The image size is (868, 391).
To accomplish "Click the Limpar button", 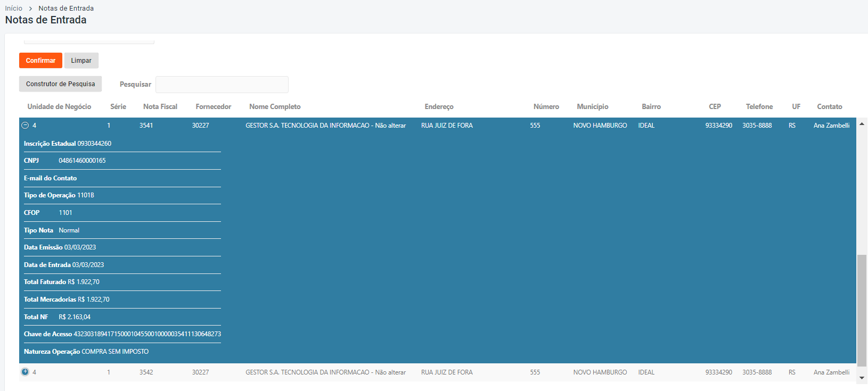I will point(81,61).
